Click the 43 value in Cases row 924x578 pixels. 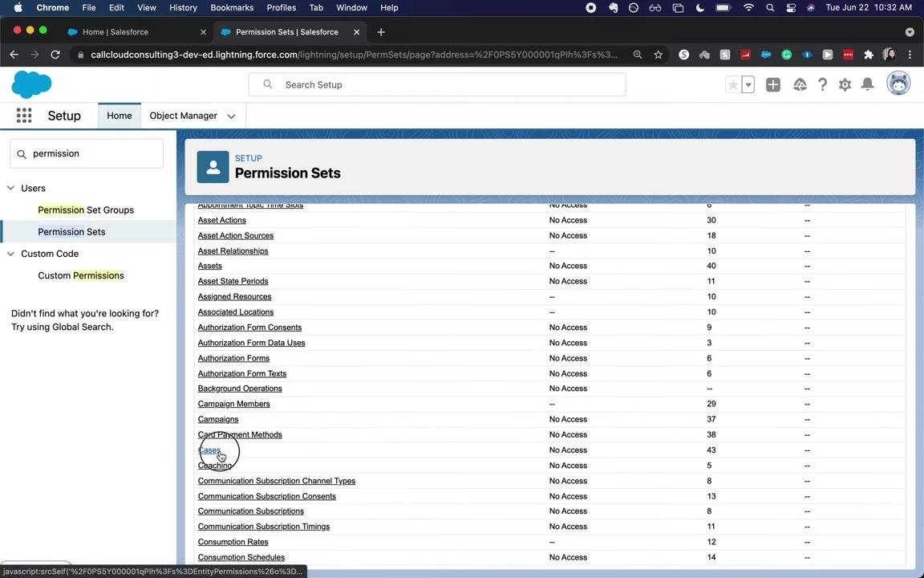[x=711, y=450]
